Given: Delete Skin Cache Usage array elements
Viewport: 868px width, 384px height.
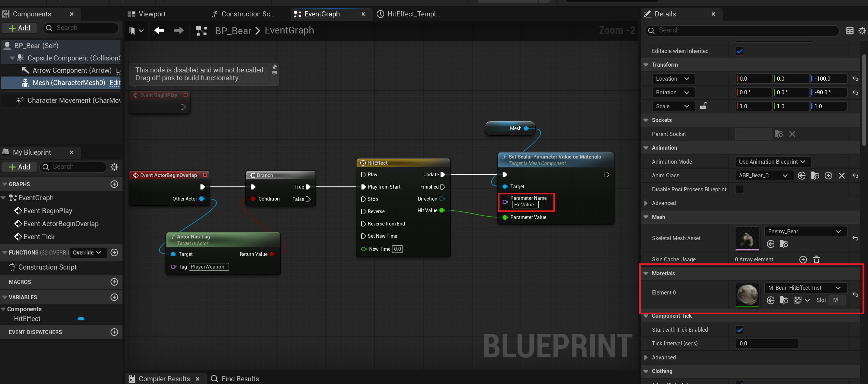Looking at the screenshot, I should click(x=816, y=260).
